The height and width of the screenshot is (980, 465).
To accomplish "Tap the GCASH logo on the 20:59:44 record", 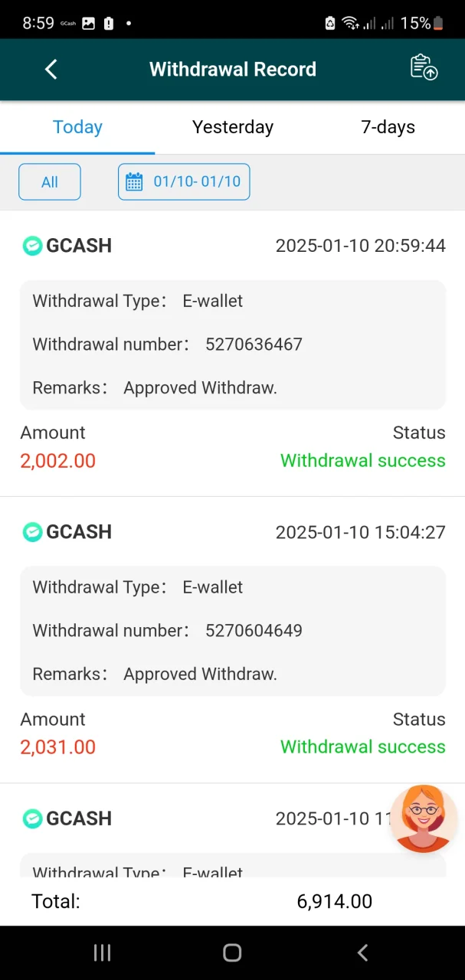I will tap(32, 246).
